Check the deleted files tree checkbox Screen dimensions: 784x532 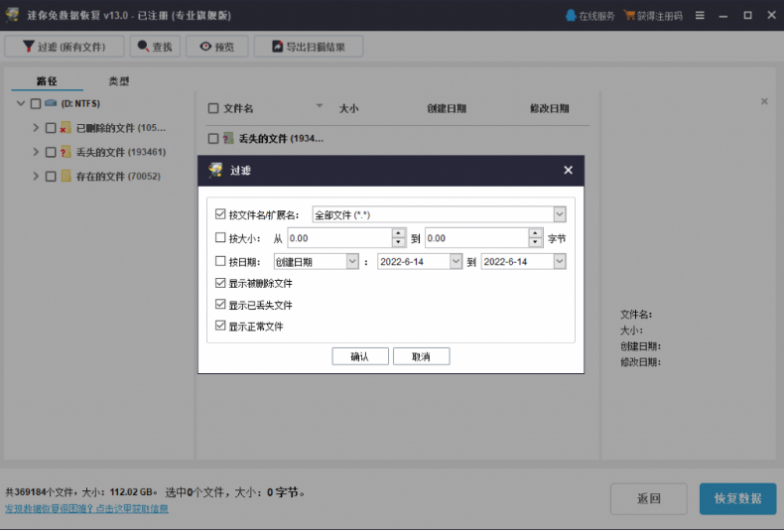coord(51,128)
